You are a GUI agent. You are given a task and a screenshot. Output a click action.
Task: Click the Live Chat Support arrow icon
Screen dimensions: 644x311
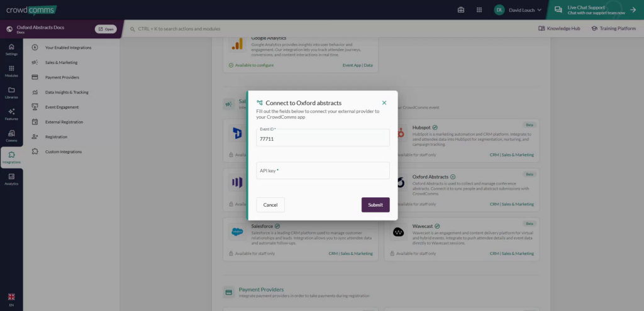click(633, 10)
